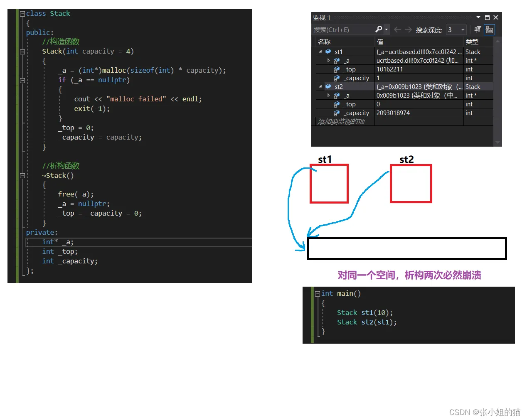This screenshot has width=527, height=420.
Task: Expand the _a pointer under st2
Action: pos(328,95)
